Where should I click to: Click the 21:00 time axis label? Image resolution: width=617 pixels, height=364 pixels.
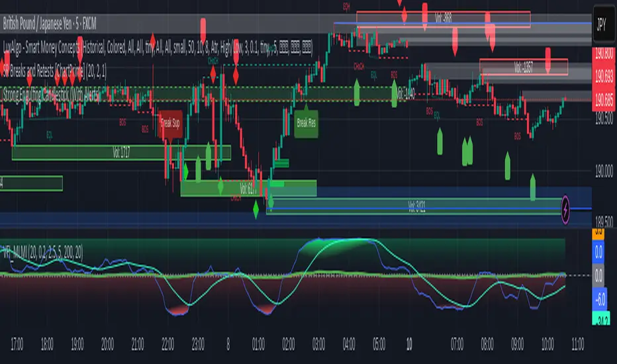click(137, 344)
